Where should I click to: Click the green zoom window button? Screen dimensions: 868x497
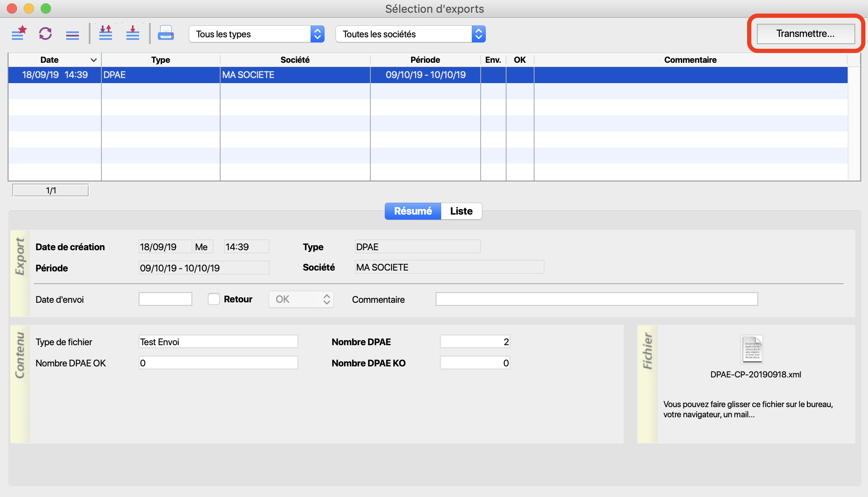45,8
